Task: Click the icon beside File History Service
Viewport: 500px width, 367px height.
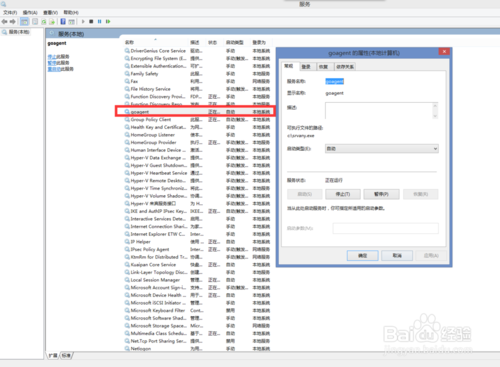Action: 127,89
